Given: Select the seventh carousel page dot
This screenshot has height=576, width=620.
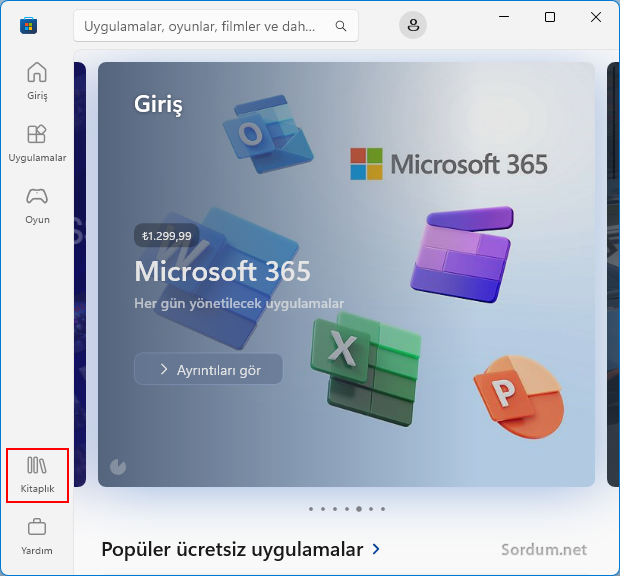Looking at the screenshot, I should click(x=383, y=509).
